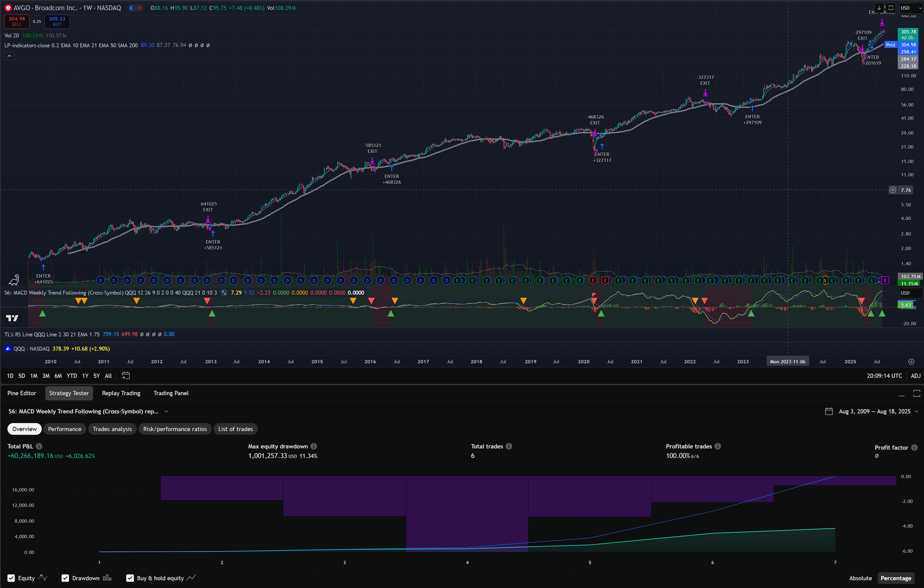Switch equity chart to Absolute
The image size is (924, 588).
[860, 578]
